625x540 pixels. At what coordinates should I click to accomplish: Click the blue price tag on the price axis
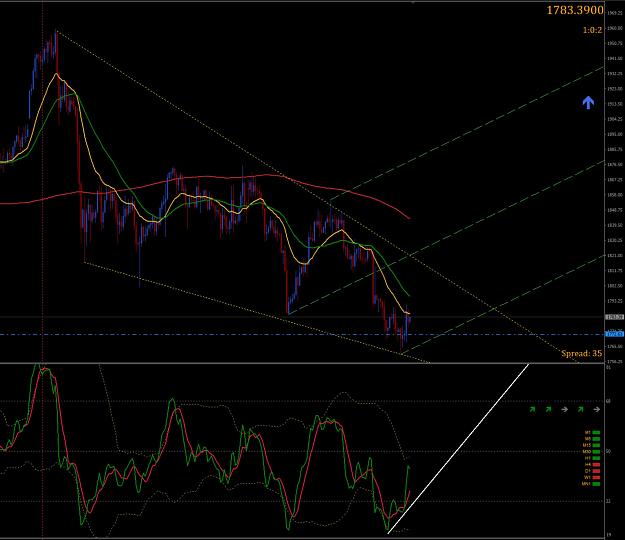click(615, 334)
